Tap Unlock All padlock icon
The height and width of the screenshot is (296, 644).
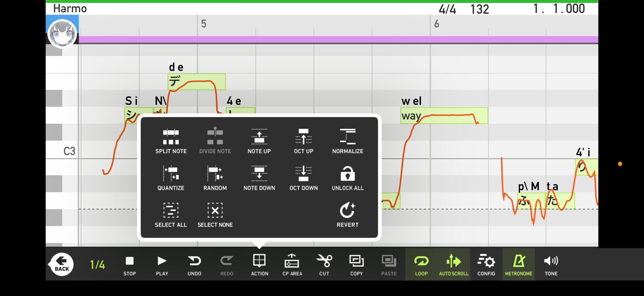click(x=347, y=174)
